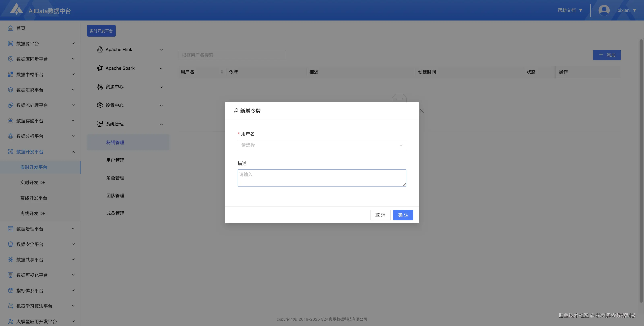Click into the 描述 text area
Image resolution: width=644 pixels, height=326 pixels.
pos(322,178)
